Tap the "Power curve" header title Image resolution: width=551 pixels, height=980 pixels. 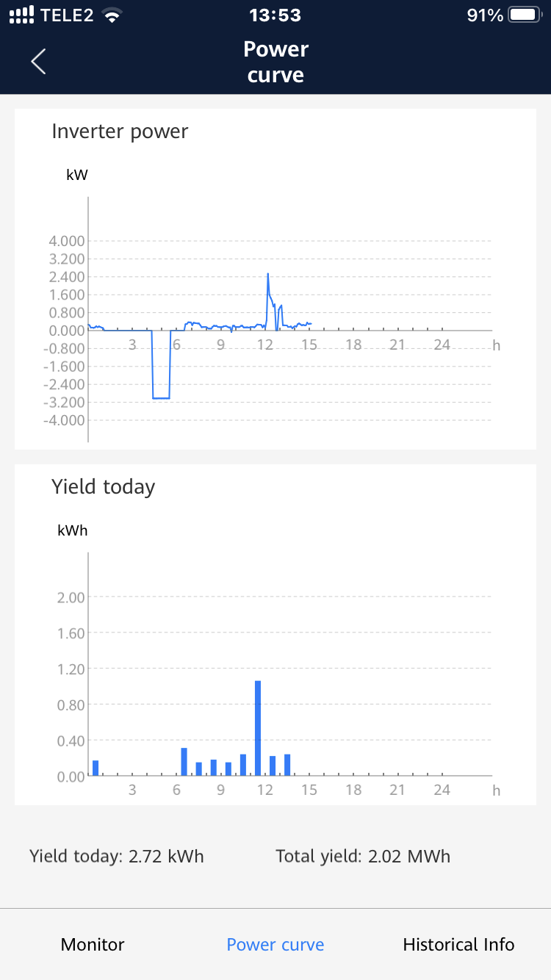pyautogui.click(x=275, y=62)
